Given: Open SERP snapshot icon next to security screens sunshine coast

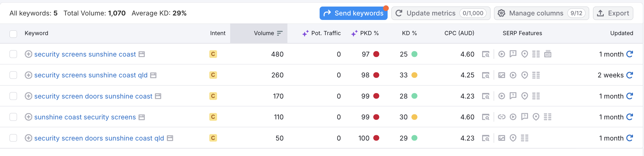Looking at the screenshot, I should pos(142,54).
